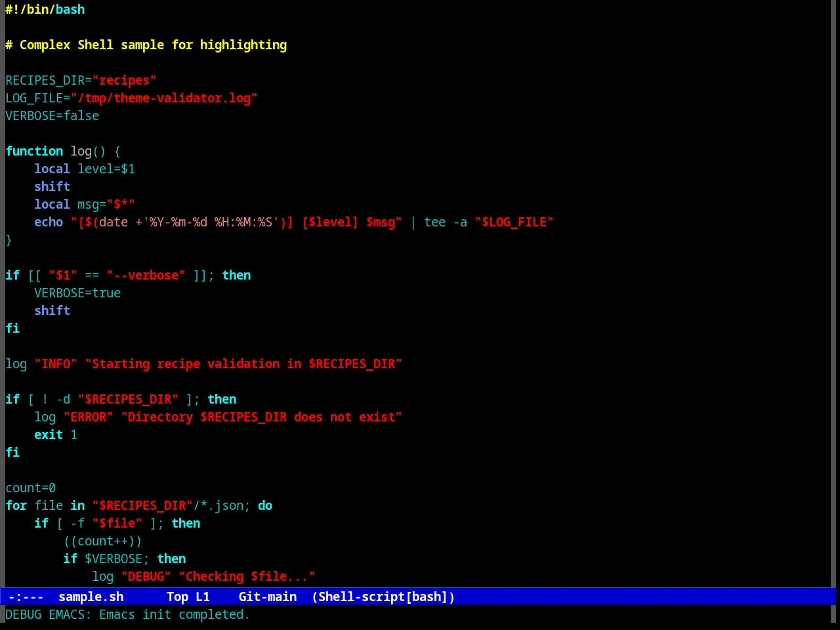Screen dimensions: 840x630
Task: Click the 'for' keyword in the for loop
Action: 16,505
